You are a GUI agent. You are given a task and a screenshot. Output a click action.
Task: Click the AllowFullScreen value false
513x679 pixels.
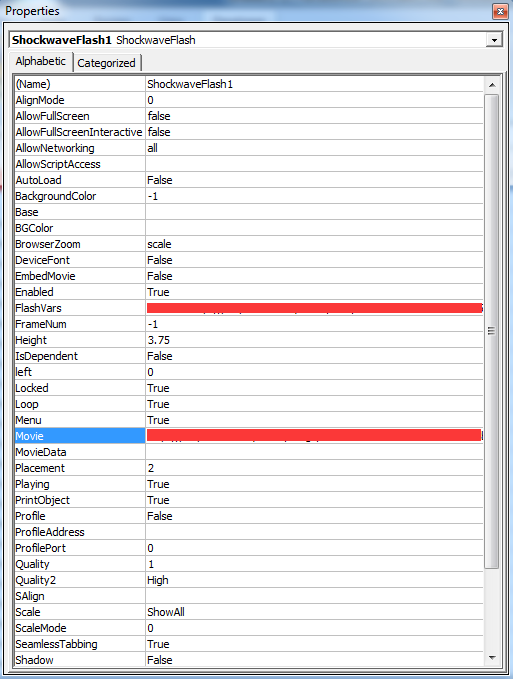pos(314,116)
